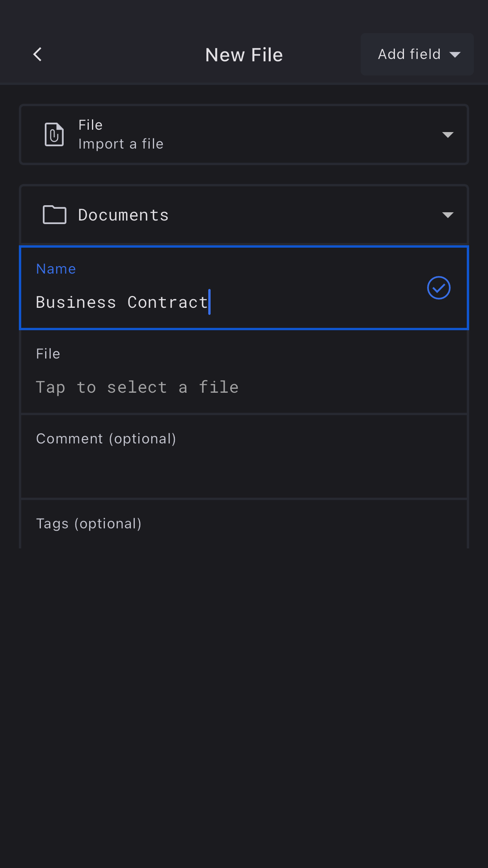
Task: Click the 'File' heading in type selector
Action: click(90, 125)
